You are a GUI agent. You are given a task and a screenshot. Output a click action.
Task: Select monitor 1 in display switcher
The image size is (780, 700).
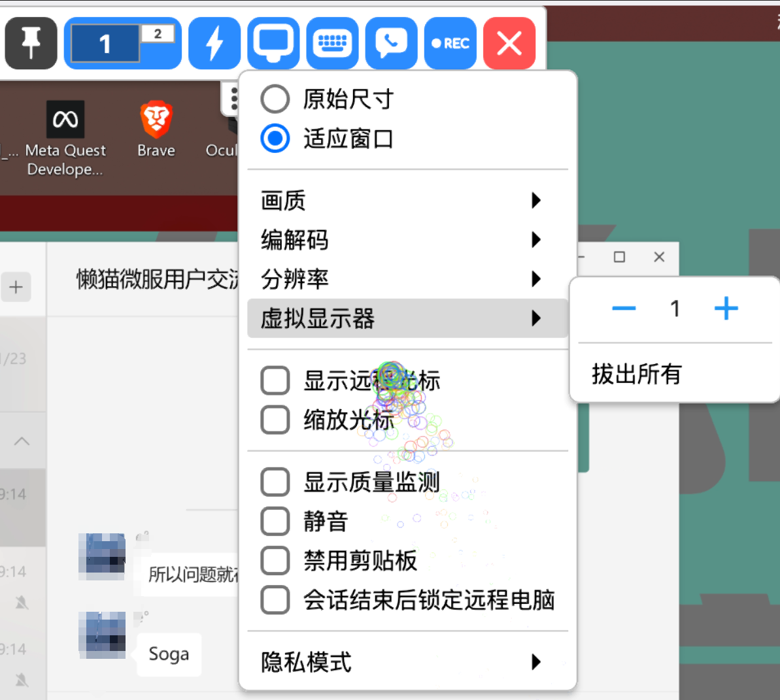click(x=105, y=44)
